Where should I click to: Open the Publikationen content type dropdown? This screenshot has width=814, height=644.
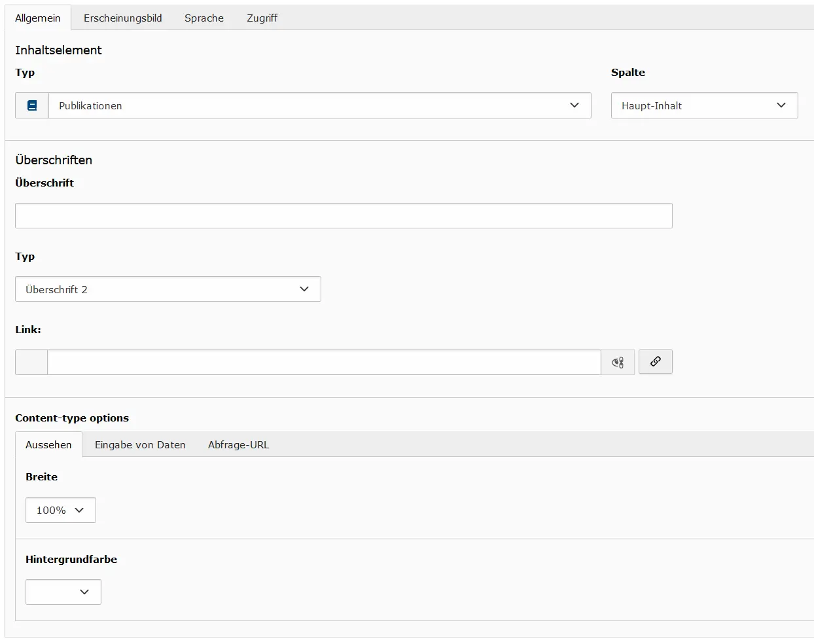[320, 105]
